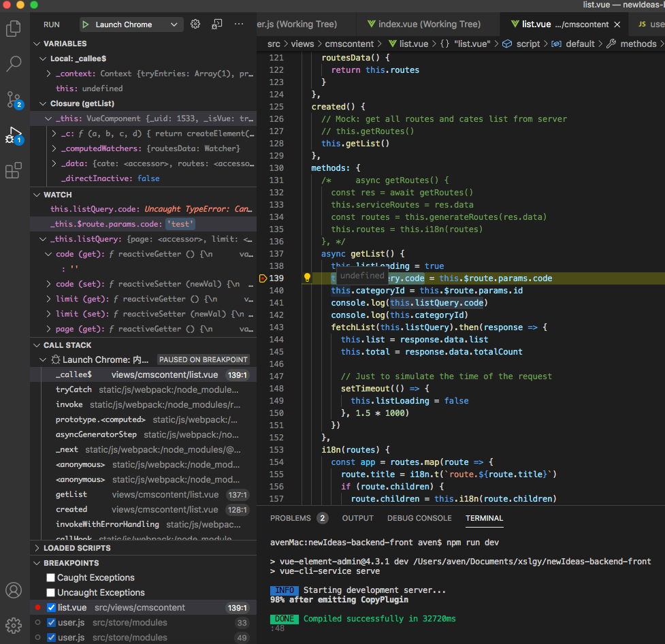Viewport: 665px width, 644px height.
Task: Open the Manage gear at bottom left
Action: (14, 625)
